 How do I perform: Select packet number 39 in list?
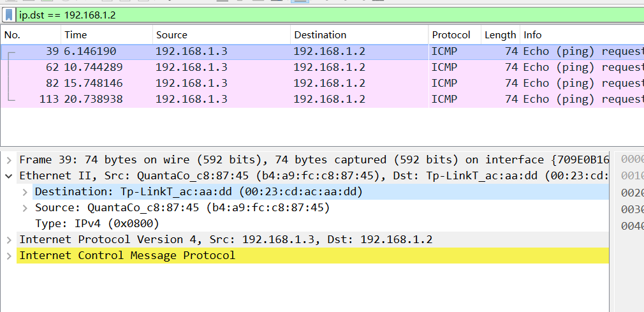point(191,52)
